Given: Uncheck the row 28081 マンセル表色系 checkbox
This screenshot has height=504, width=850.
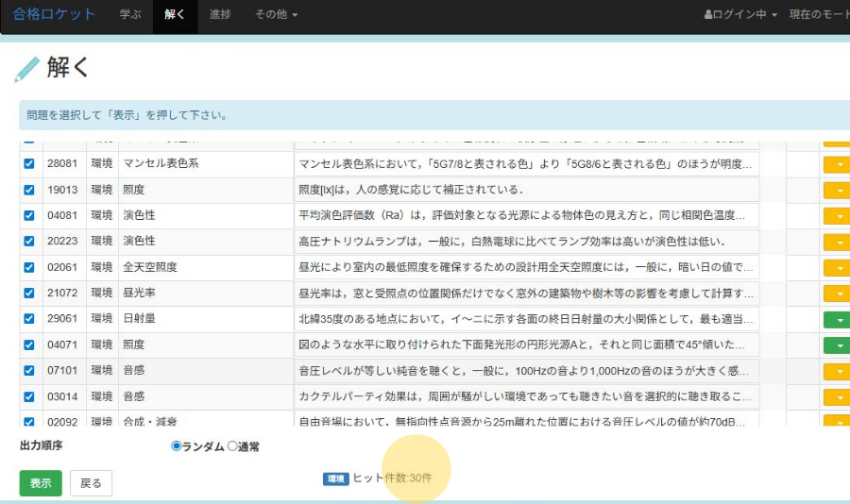Looking at the screenshot, I should (x=28, y=164).
